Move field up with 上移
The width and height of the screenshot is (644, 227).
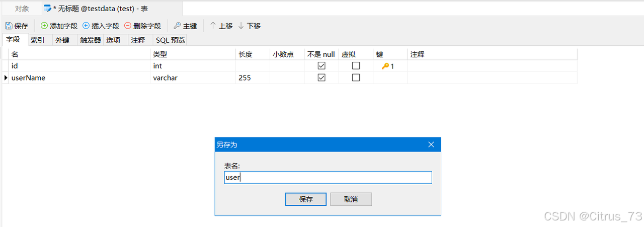221,26
